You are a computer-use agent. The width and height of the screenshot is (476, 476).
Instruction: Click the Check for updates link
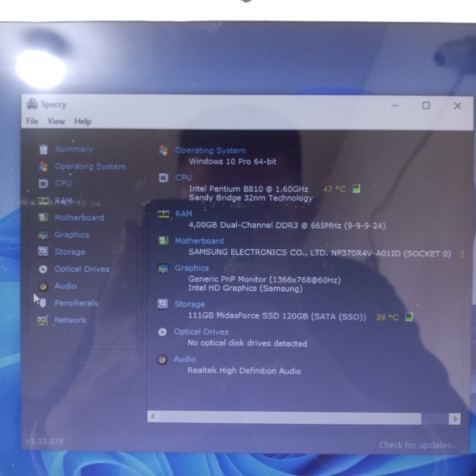[417, 445]
